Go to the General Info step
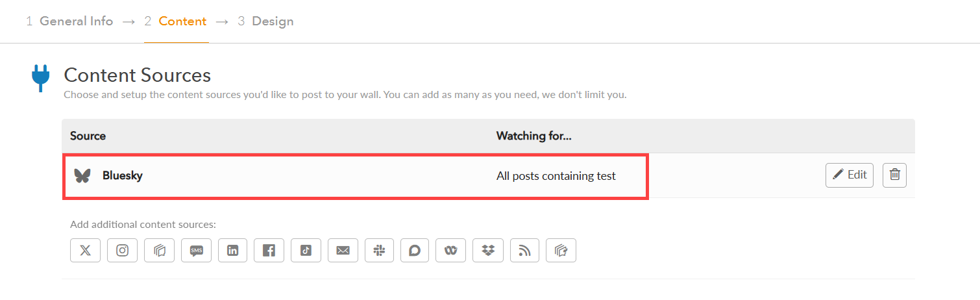This screenshot has height=300, width=980. click(69, 21)
